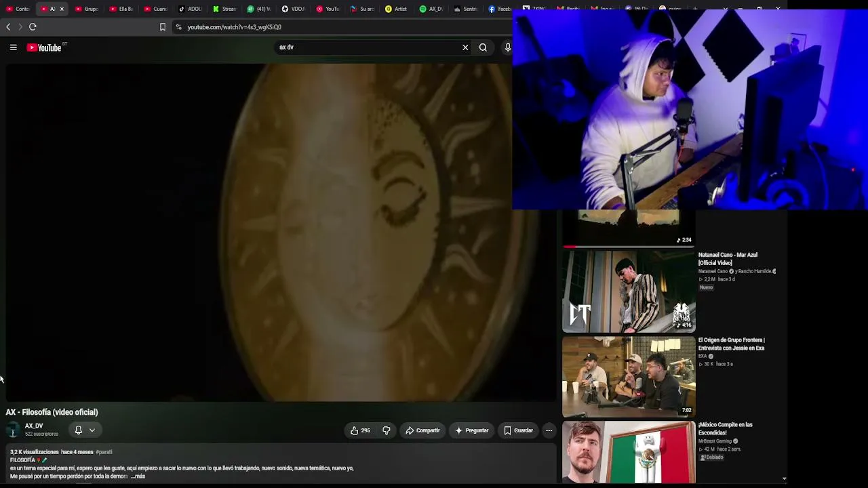Image resolution: width=868 pixels, height=488 pixels.
Task: Open the ADOU TikTok browser tab
Action: 191,9
